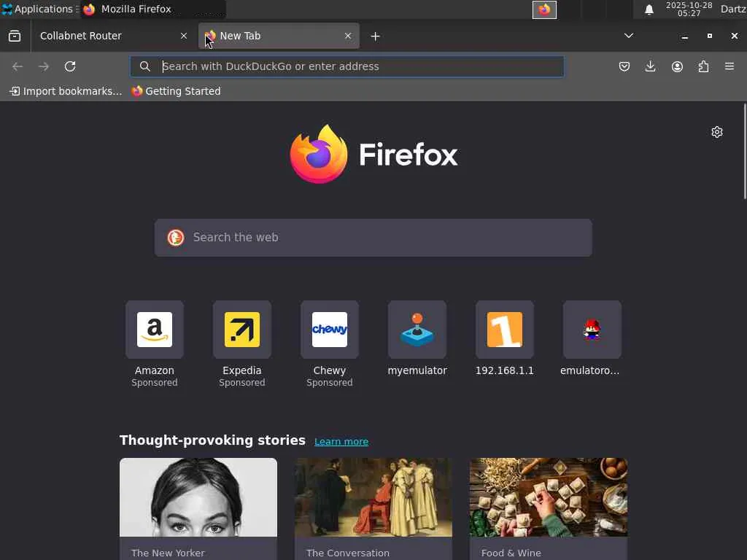The height and width of the screenshot is (560, 747).
Task: Open the Firefox View icon
Action: pos(15,36)
